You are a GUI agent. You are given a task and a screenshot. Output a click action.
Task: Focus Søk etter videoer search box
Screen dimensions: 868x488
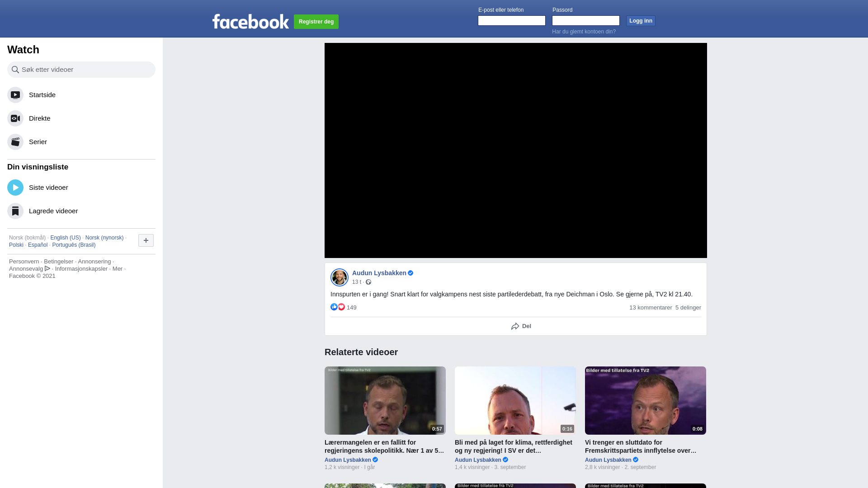[81, 70]
